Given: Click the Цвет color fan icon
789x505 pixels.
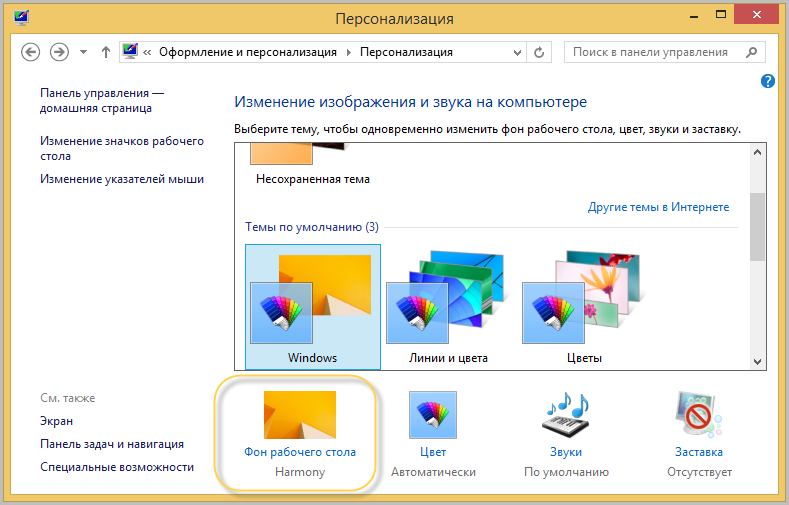Looking at the screenshot, I should click(433, 415).
